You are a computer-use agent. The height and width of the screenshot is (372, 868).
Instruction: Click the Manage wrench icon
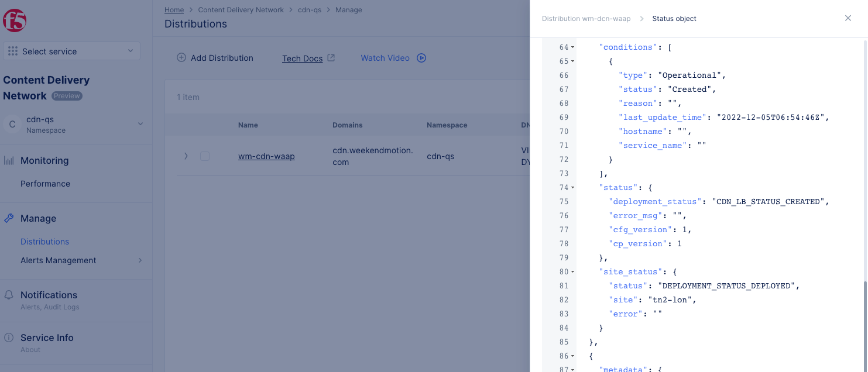tap(9, 218)
